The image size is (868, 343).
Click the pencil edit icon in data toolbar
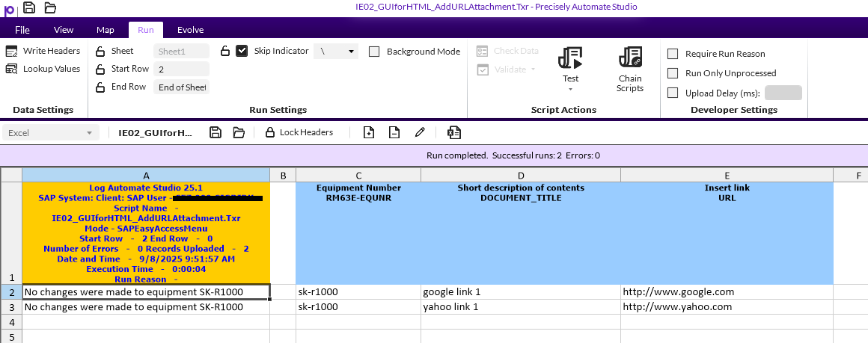[420, 132]
